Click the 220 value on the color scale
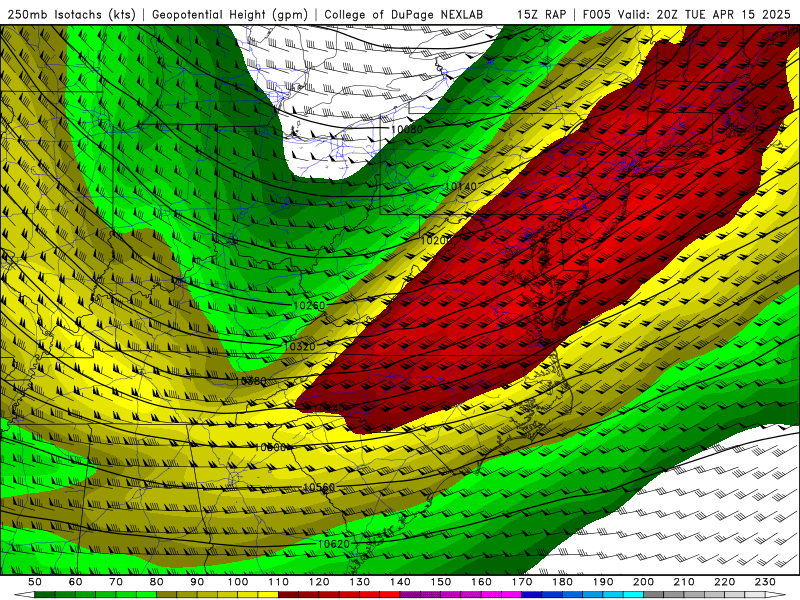This screenshot has width=800, height=600. pyautogui.click(x=724, y=582)
